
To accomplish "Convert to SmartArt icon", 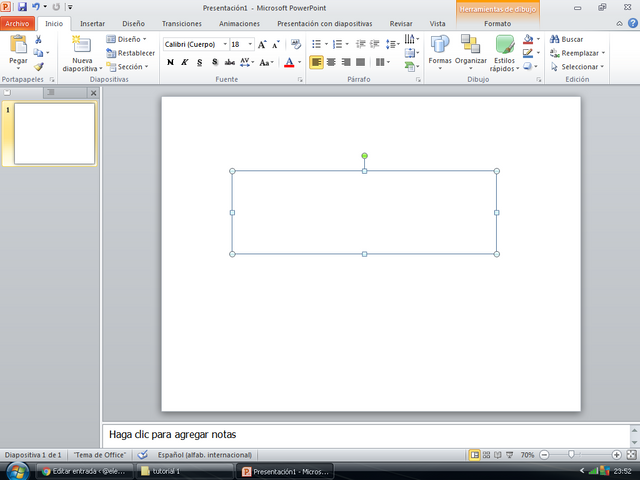I will 411,66.
